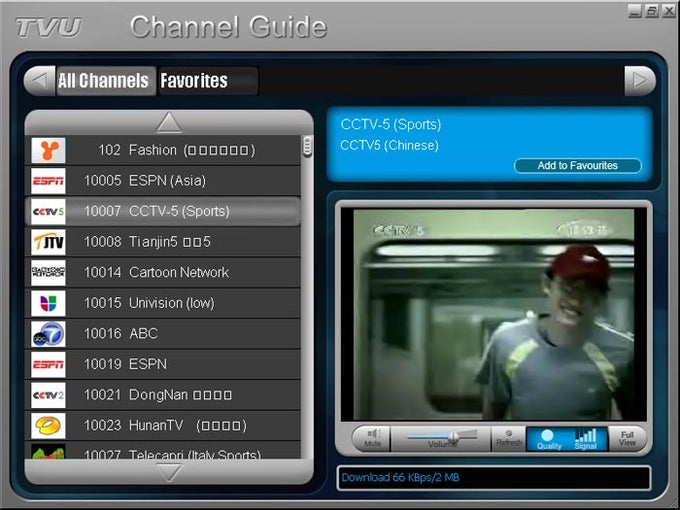Select channel 10023 HunanTV

163,425
